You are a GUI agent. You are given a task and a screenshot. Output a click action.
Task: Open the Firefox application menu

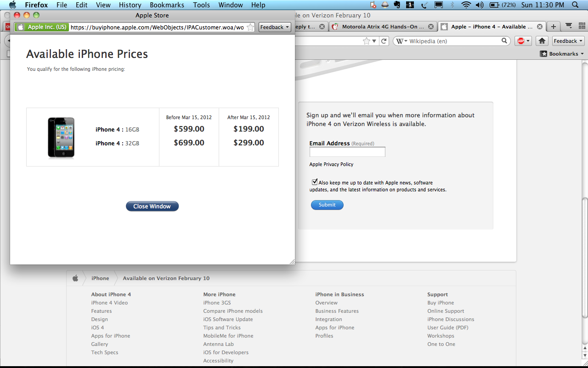pyautogui.click(x=36, y=5)
